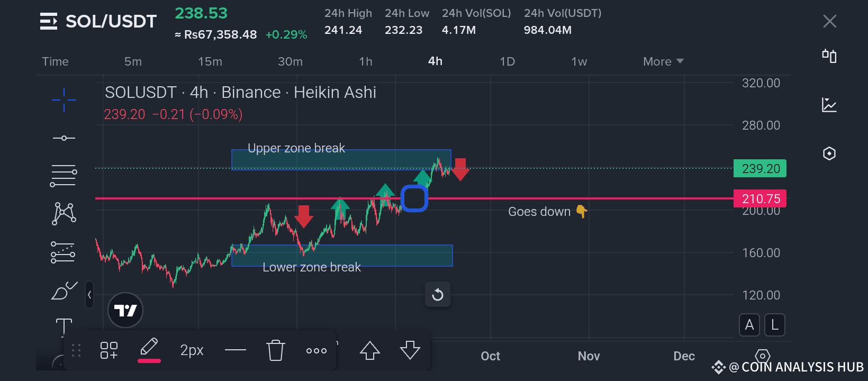The width and height of the screenshot is (868, 381).
Task: Open chart indicators icon
Action: 829,105
